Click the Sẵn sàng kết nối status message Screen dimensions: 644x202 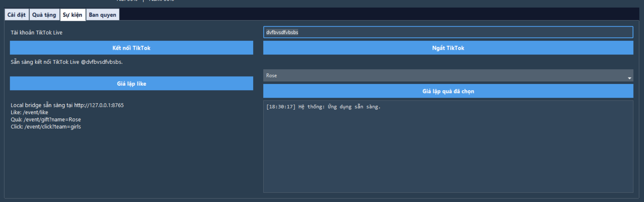coord(66,62)
